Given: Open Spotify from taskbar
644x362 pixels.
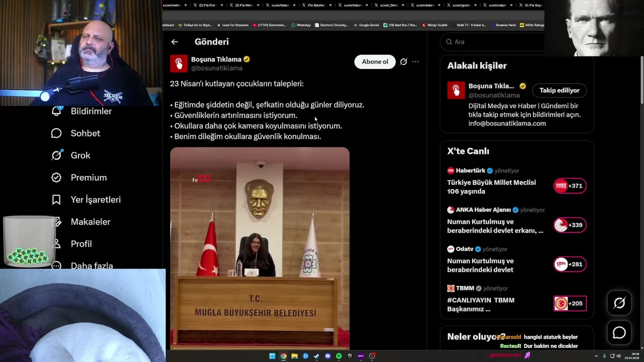Looking at the screenshot, I should click(x=339, y=356).
